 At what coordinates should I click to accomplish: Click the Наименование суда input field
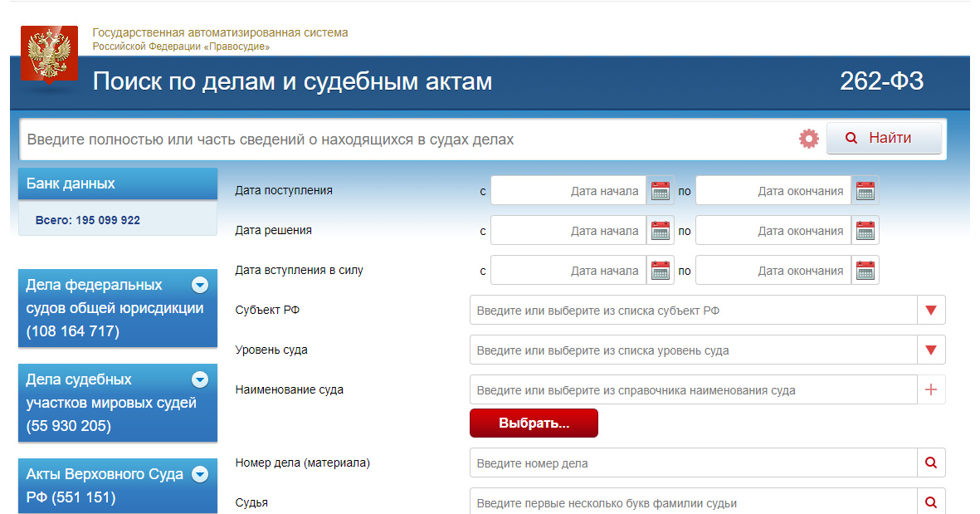click(694, 390)
